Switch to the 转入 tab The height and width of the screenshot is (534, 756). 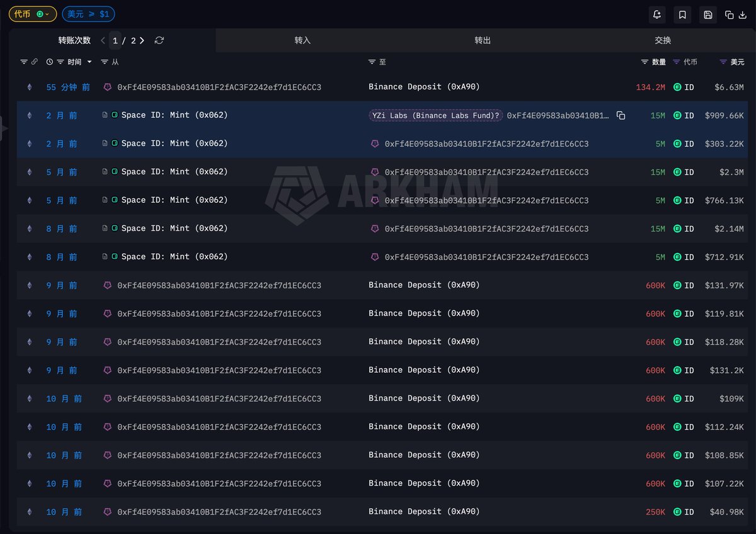coord(302,40)
